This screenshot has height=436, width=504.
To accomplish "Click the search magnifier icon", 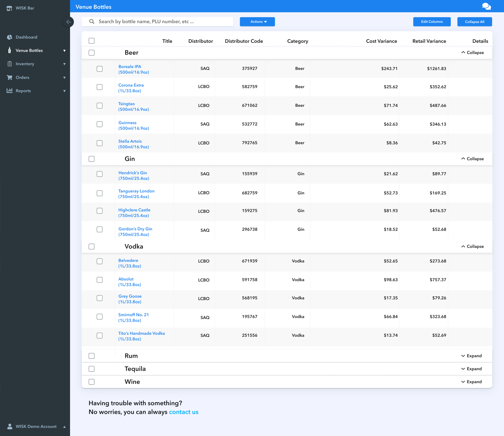I will [x=92, y=21].
